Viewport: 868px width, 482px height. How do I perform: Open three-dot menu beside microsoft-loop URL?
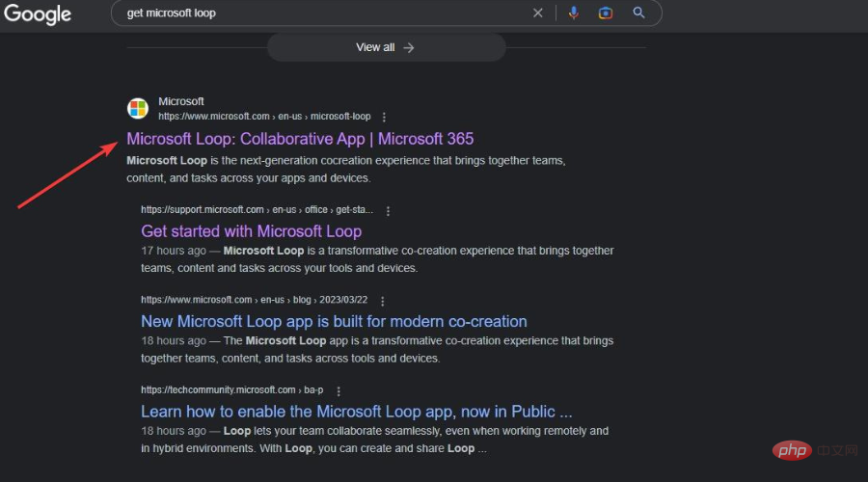coord(384,117)
